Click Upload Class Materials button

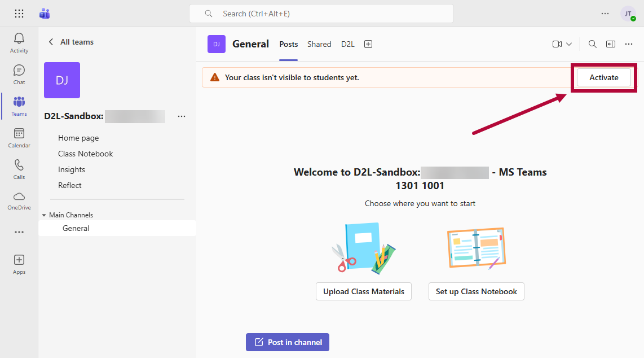364,291
